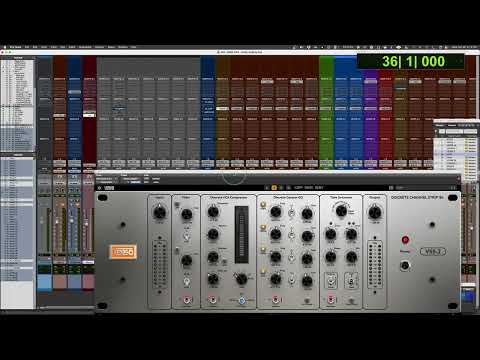Click the lower knob of the Filters section

(x=186, y=260)
